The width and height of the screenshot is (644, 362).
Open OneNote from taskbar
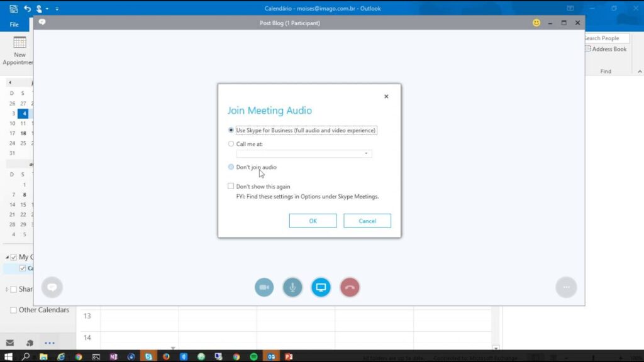click(113, 357)
